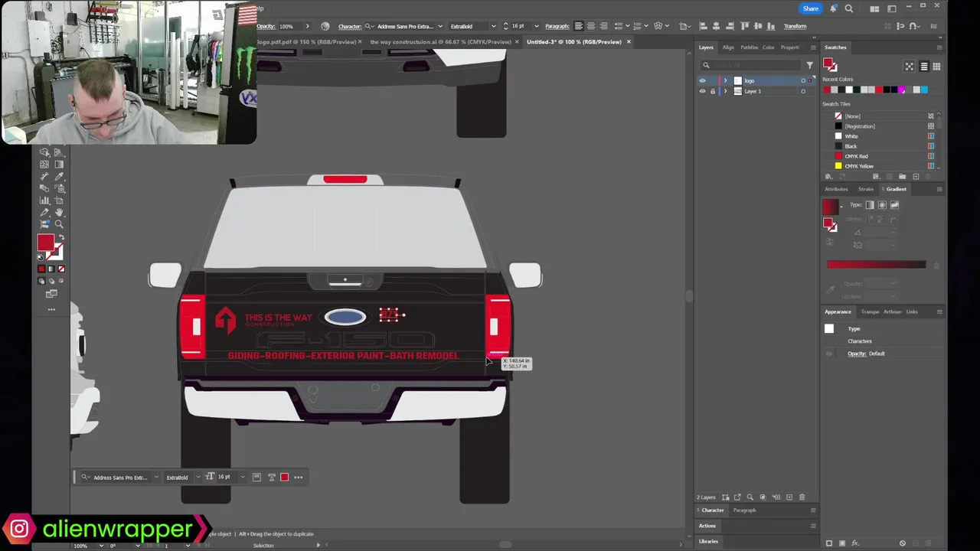
Task: Select the Eyedropper tool
Action: tap(59, 176)
